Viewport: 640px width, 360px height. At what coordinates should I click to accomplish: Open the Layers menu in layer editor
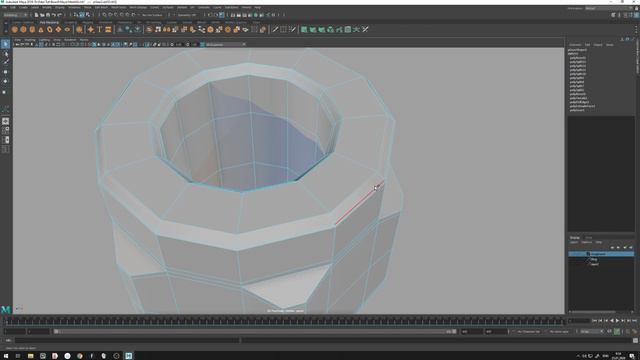[574, 242]
